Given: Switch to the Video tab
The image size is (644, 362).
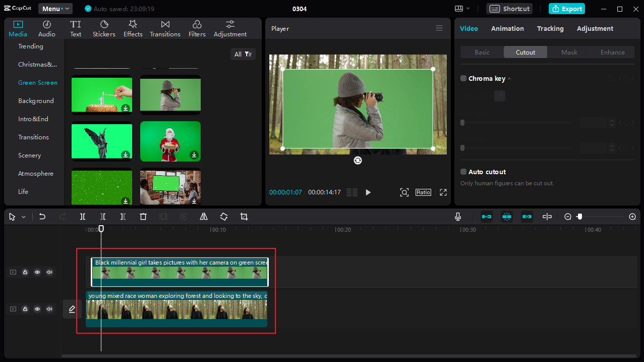Looking at the screenshot, I should coord(469,28).
